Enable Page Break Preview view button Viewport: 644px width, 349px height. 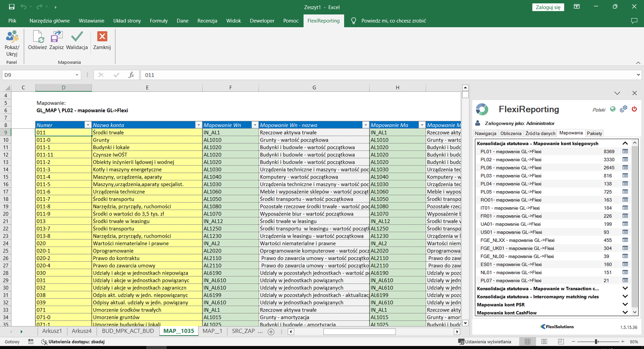[x=560, y=342]
